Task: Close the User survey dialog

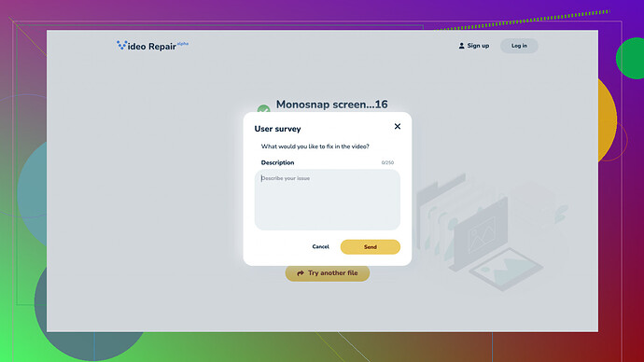Action: (398, 126)
